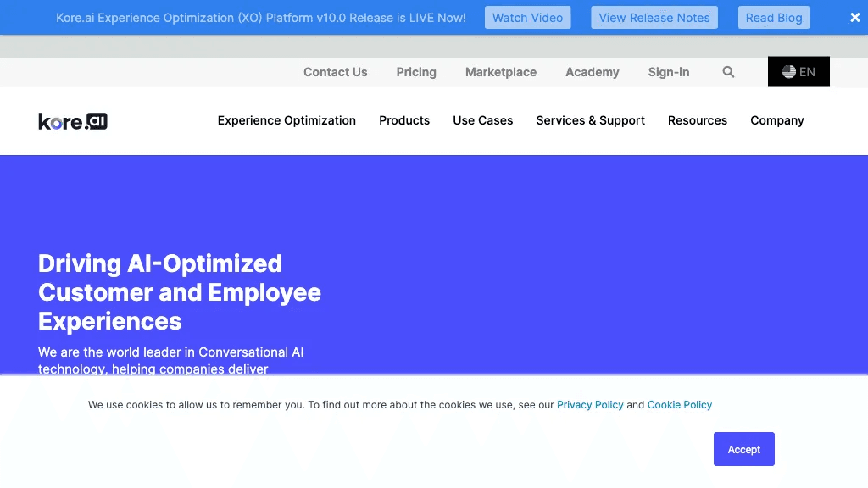Screen dimensions: 868x488
Task: Click the search magnifier icon
Action: 728,72
